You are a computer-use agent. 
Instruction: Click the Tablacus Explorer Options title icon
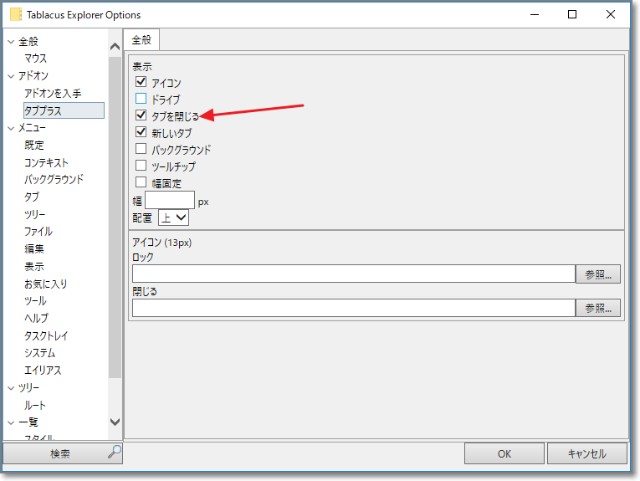click(x=15, y=15)
